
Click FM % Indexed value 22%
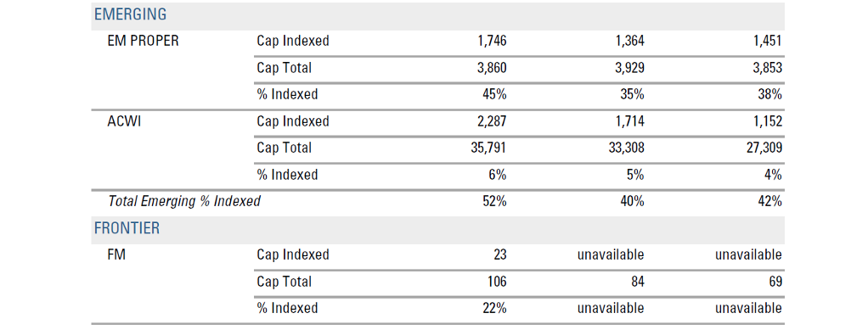click(x=495, y=308)
